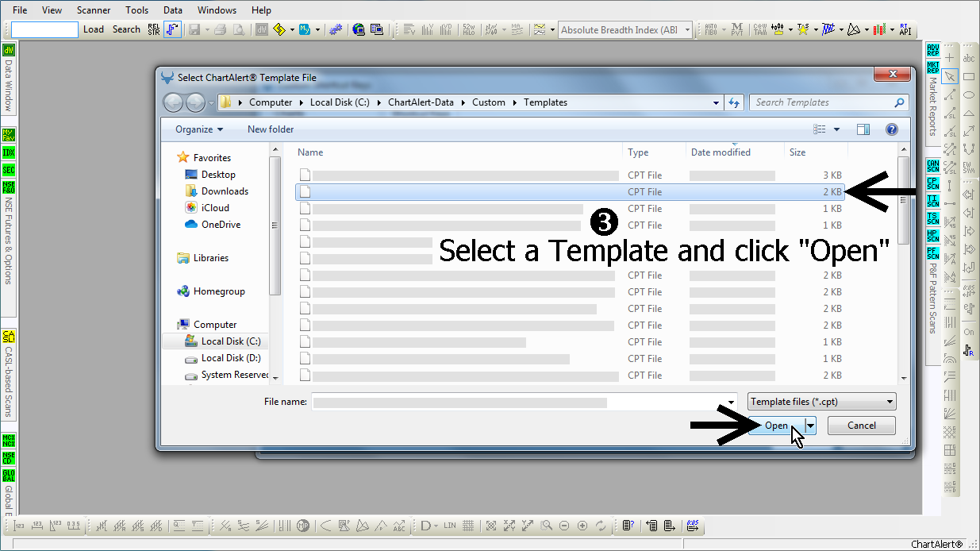Open the Scanner menu
Image resolution: width=980 pixels, height=551 pixels.
94,10
